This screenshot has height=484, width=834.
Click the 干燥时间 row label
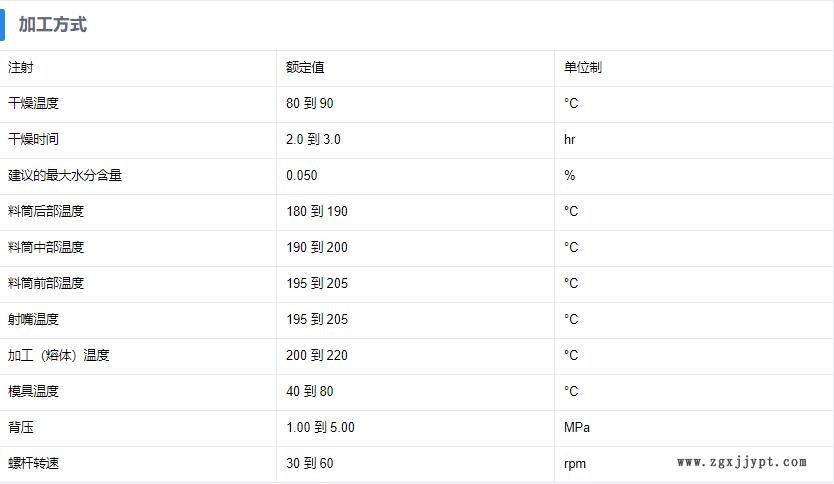coord(34,140)
